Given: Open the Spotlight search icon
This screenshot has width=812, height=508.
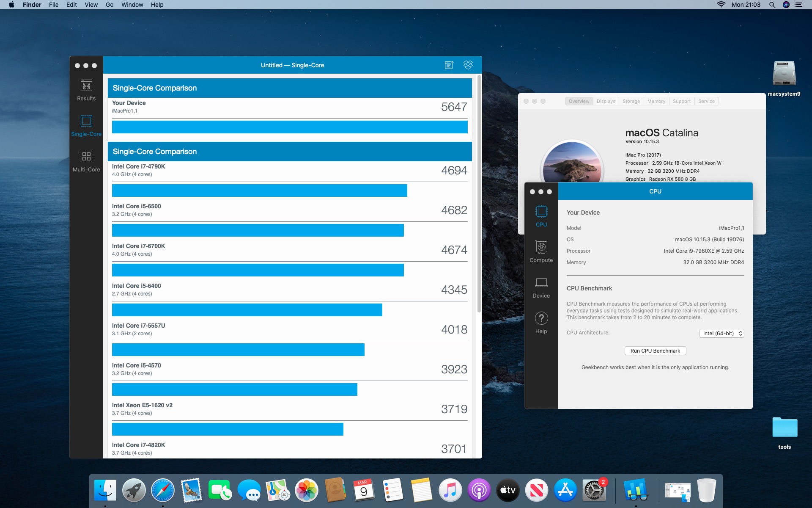Looking at the screenshot, I should pos(772,5).
